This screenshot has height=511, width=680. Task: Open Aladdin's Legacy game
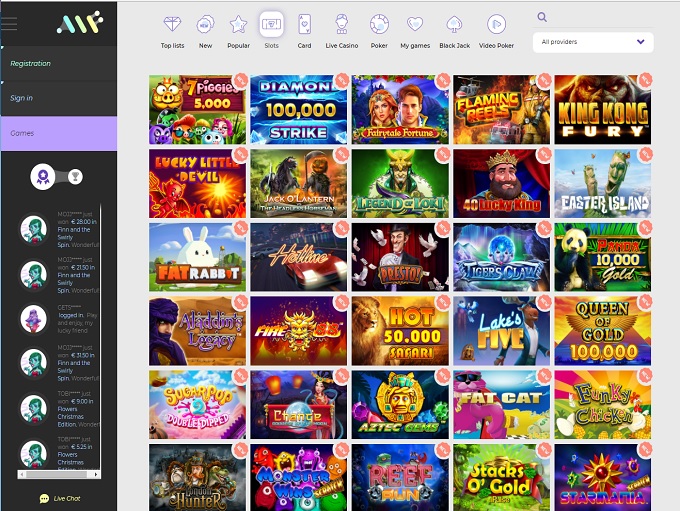pos(197,331)
